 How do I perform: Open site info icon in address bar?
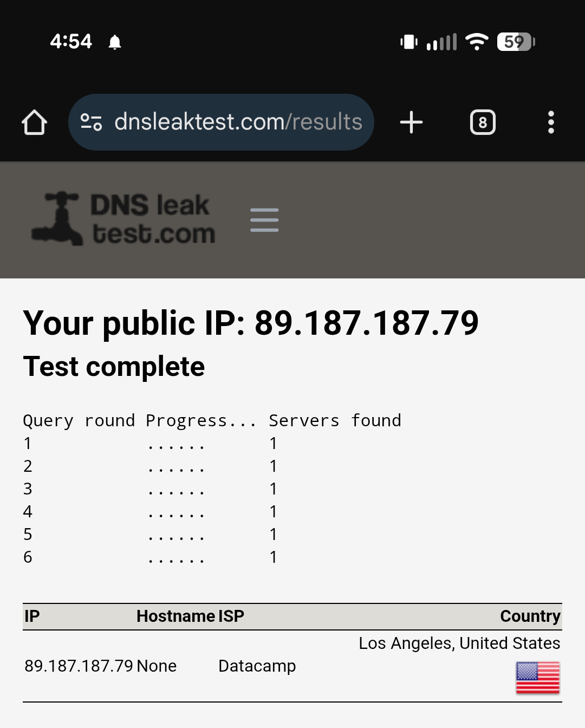pos(91,122)
